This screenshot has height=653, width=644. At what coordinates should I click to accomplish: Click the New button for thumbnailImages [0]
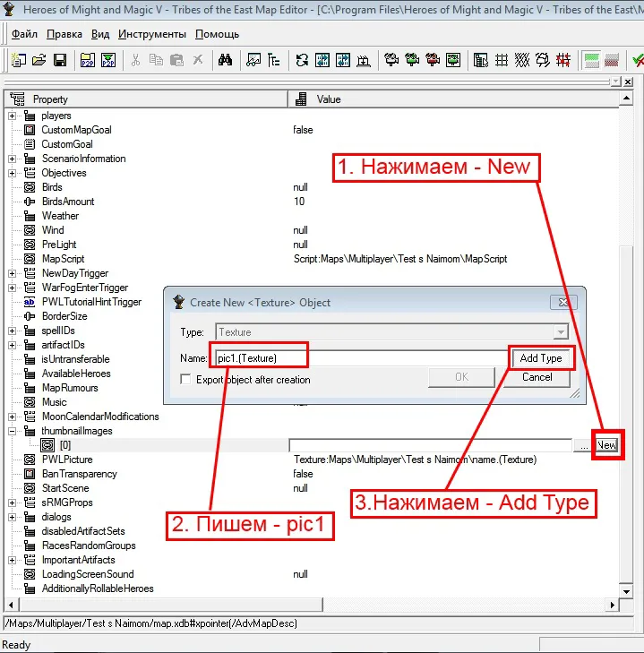606,445
